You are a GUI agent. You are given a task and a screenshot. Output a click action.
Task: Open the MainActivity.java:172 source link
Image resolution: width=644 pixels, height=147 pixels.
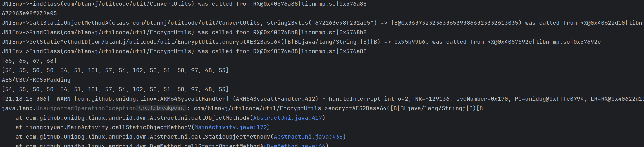pyautogui.click(x=231, y=127)
